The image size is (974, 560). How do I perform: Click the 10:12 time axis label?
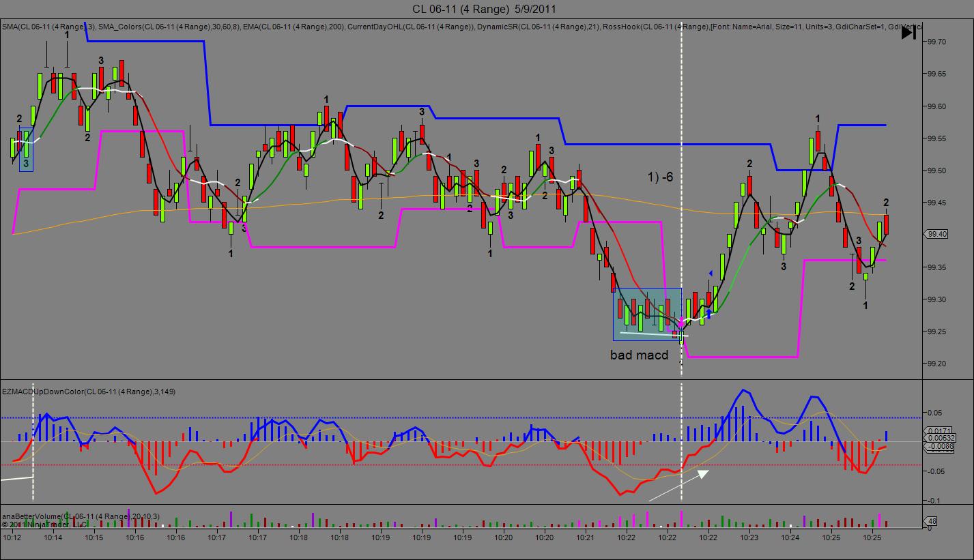[12, 537]
